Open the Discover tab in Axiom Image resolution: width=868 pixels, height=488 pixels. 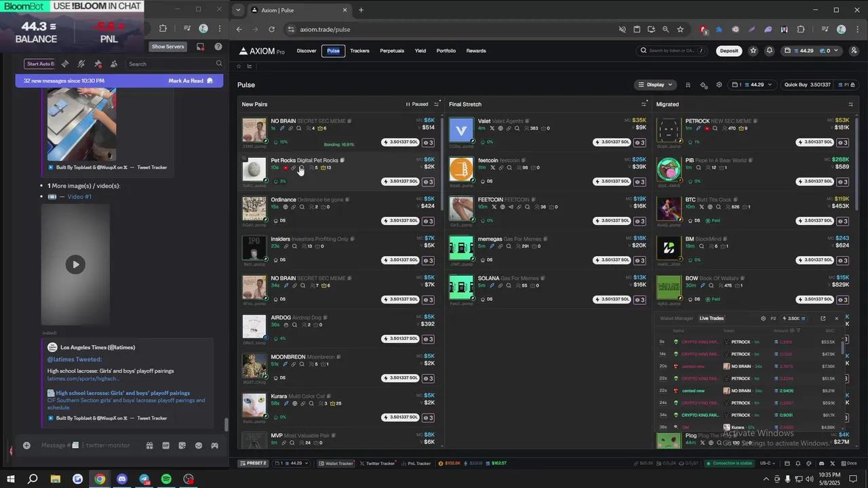coord(307,51)
